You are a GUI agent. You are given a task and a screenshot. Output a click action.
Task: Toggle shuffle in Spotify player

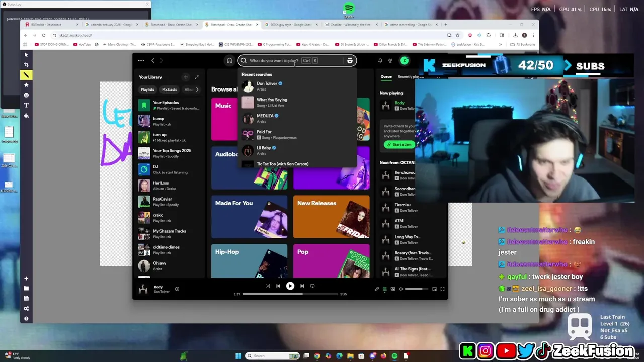(268, 286)
